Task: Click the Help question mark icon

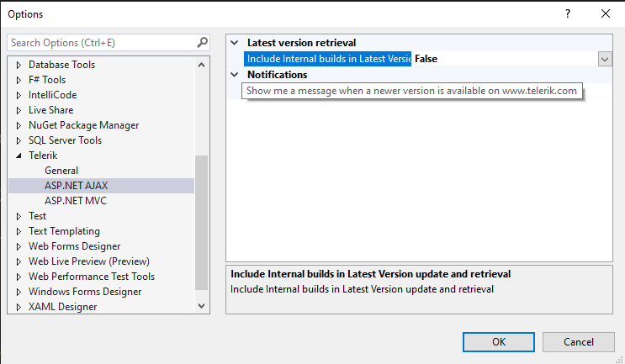Action: pyautogui.click(x=567, y=13)
